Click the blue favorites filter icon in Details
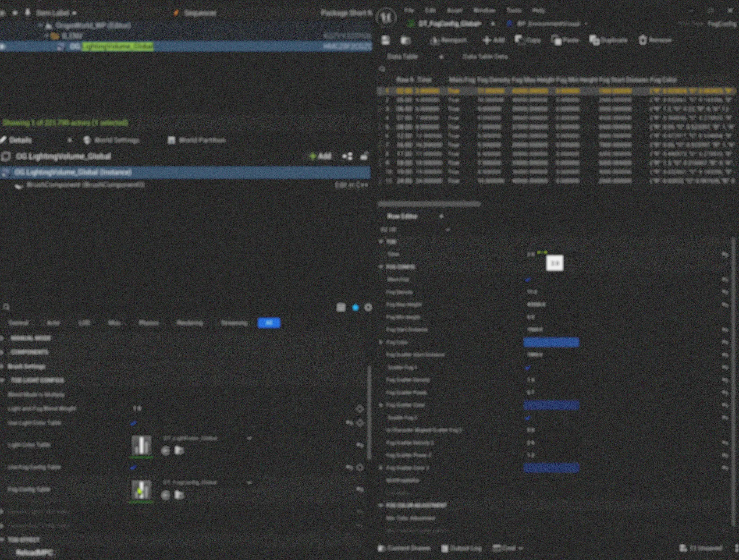The width and height of the screenshot is (739, 560). (355, 307)
